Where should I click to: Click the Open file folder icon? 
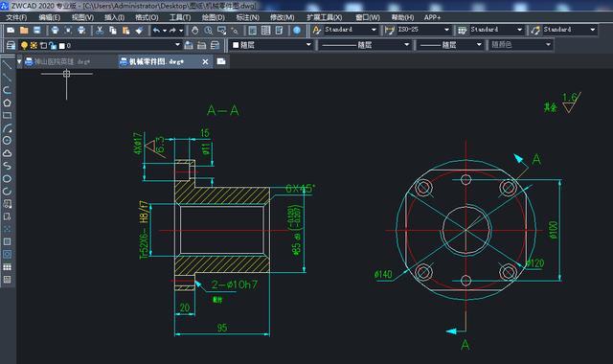tap(24, 30)
